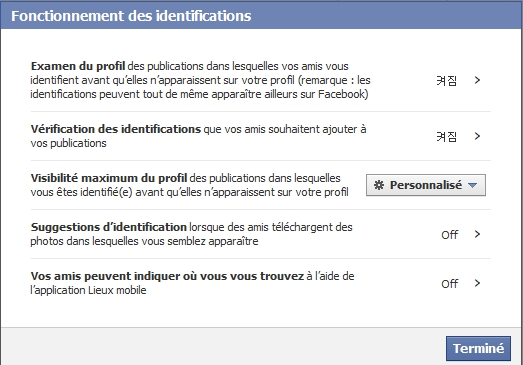This screenshot has width=523, height=365.
Task: Select Visibilité maximum du profil row
Action: 261,185
